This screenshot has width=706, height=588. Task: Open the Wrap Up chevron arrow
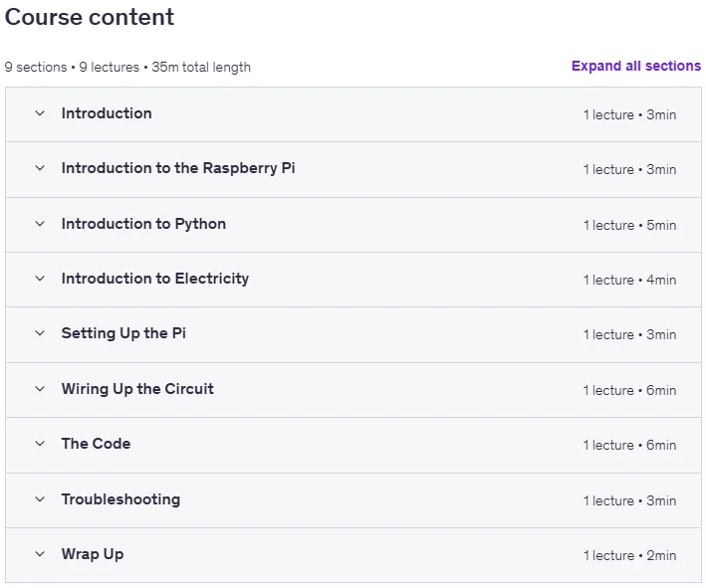click(x=40, y=554)
